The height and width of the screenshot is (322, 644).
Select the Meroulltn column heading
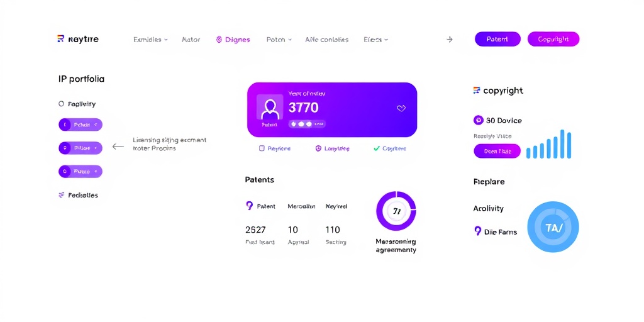pos(301,206)
